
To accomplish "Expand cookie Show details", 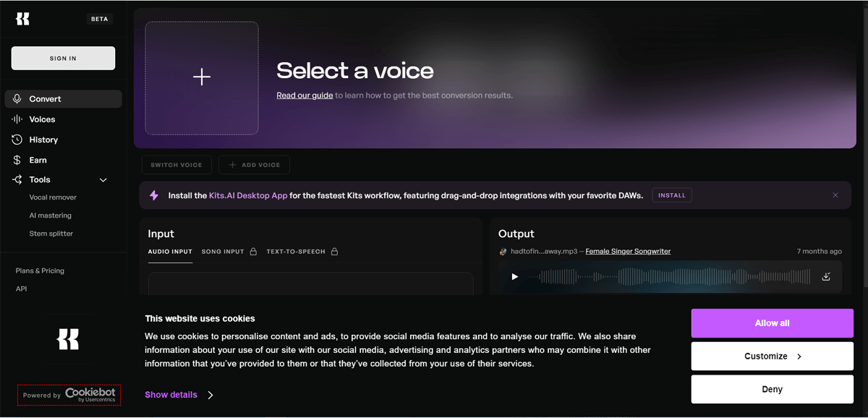I will [x=179, y=395].
